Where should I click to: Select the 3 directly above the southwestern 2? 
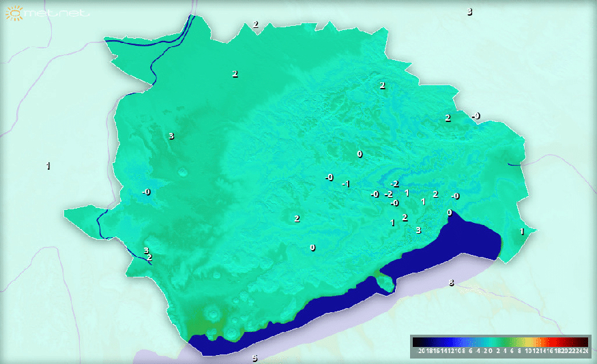(146, 250)
